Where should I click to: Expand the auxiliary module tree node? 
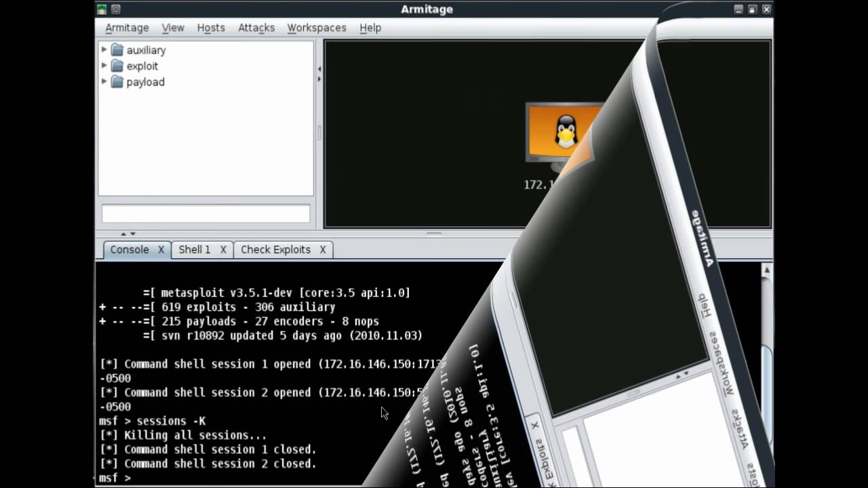pyautogui.click(x=104, y=49)
